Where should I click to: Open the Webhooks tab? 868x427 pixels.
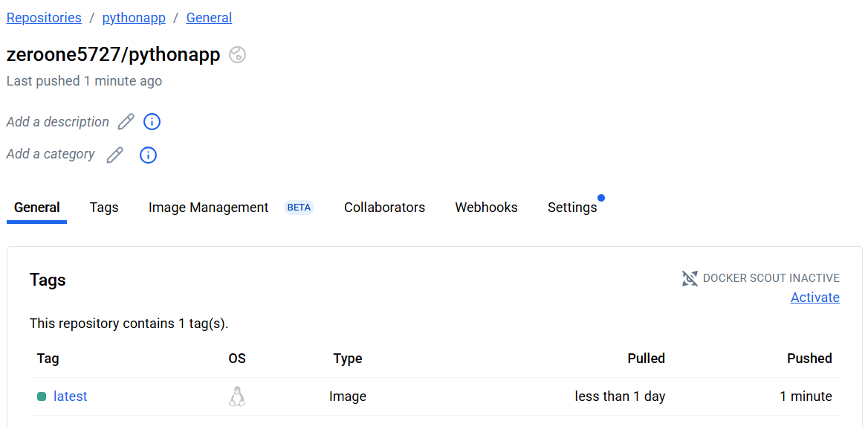[487, 208]
